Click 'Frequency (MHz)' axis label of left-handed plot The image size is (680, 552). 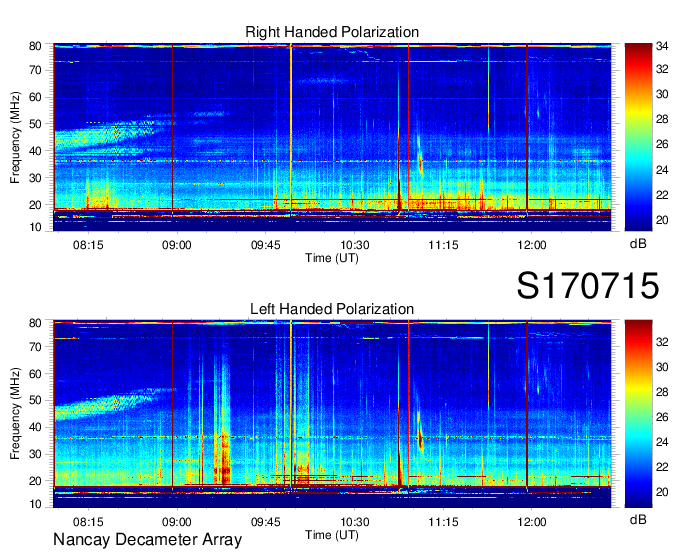click(x=15, y=414)
